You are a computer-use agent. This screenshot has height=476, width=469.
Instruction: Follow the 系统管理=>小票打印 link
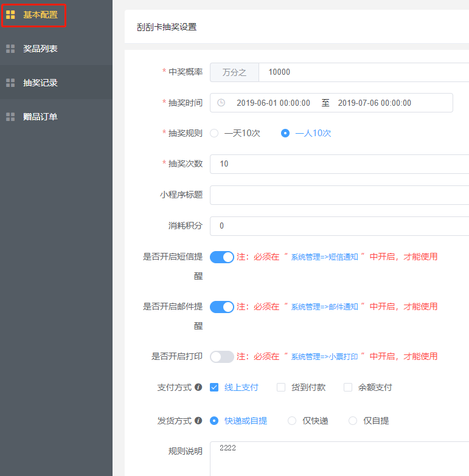324,357
